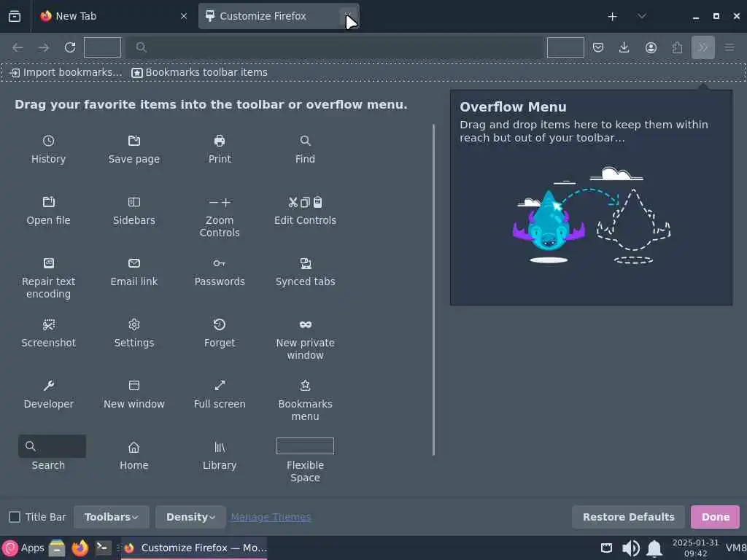The width and height of the screenshot is (747, 560).
Task: Choose the Home icon
Action: [x=134, y=447]
